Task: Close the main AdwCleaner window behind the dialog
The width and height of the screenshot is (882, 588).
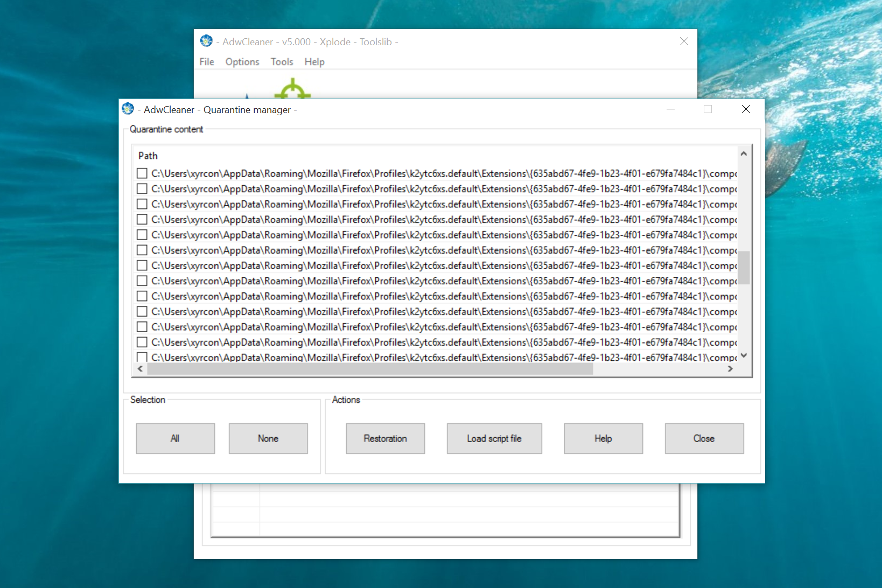Action: (684, 41)
